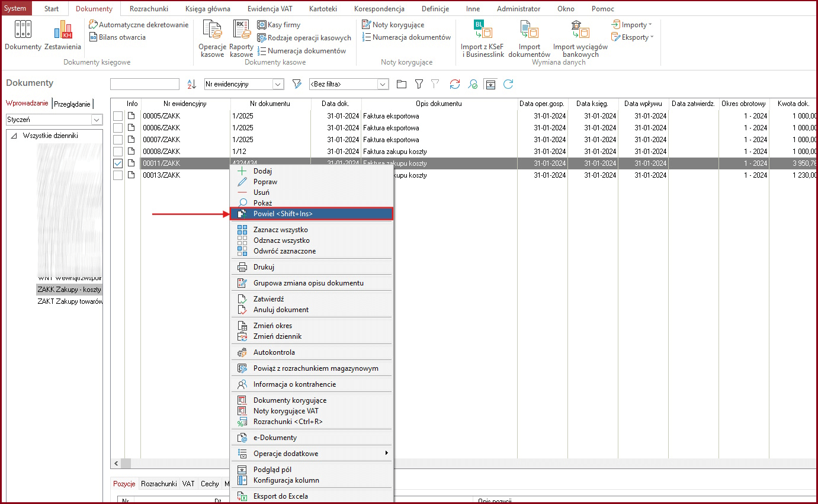The width and height of the screenshot is (818, 504).
Task: Uncheck the checkbox for 00011/ZAKK
Action: coord(118,163)
